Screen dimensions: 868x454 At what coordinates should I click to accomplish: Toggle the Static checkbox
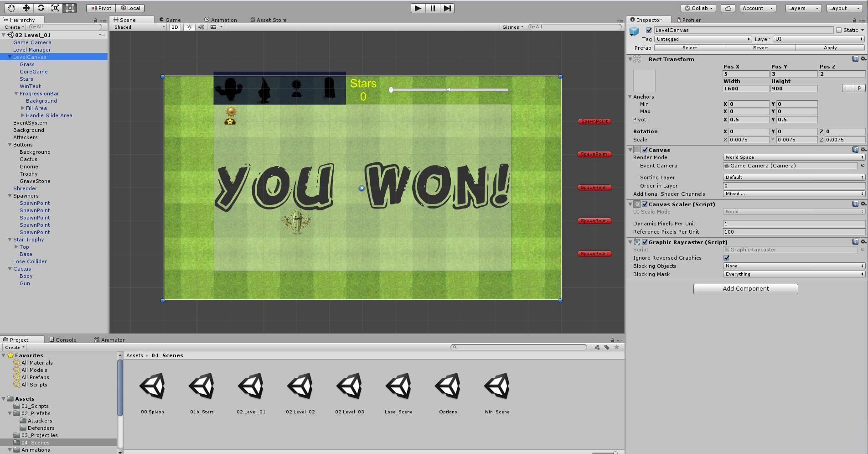click(x=839, y=30)
